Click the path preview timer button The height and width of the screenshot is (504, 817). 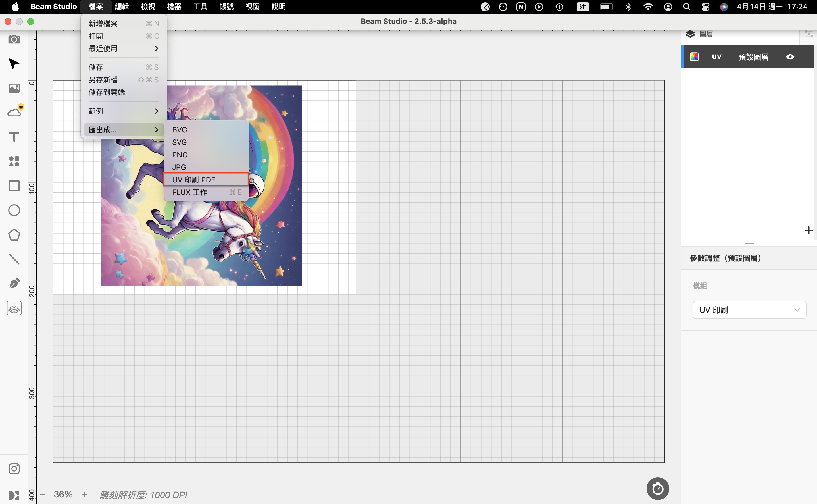coord(657,489)
